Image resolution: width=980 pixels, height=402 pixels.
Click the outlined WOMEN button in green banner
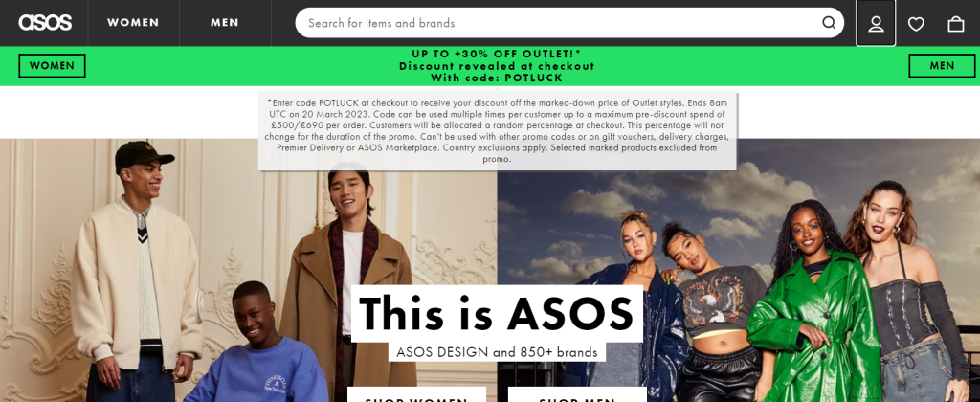(x=52, y=66)
